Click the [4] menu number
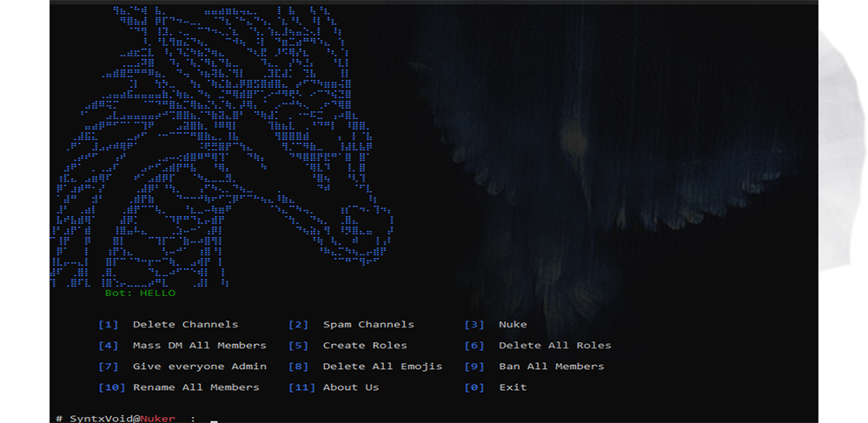The image size is (868, 423). [109, 346]
